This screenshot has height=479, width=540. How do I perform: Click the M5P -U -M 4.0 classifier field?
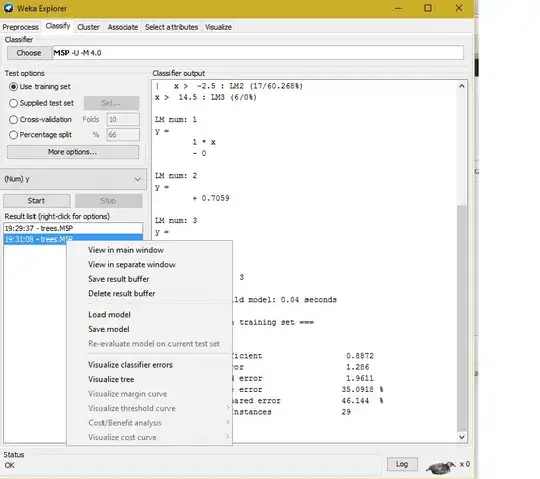(258, 53)
